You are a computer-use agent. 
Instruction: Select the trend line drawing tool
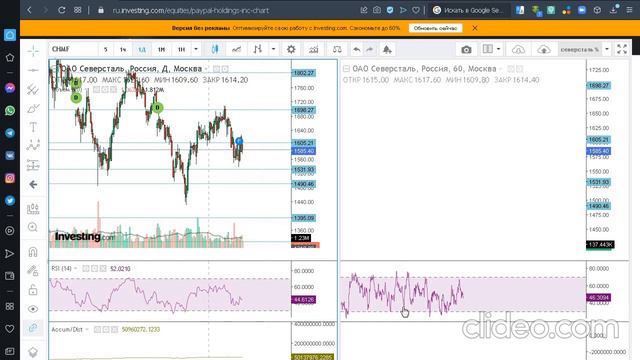(33, 70)
